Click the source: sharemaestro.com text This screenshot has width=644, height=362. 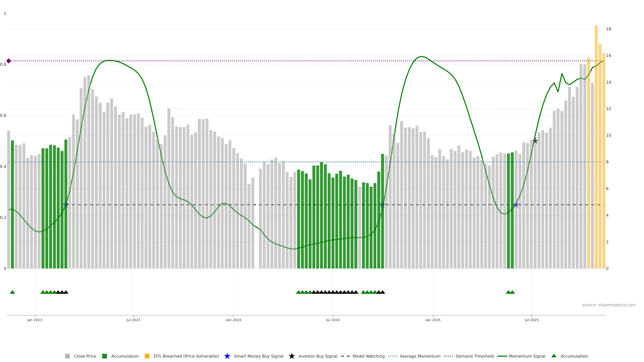click(609, 305)
